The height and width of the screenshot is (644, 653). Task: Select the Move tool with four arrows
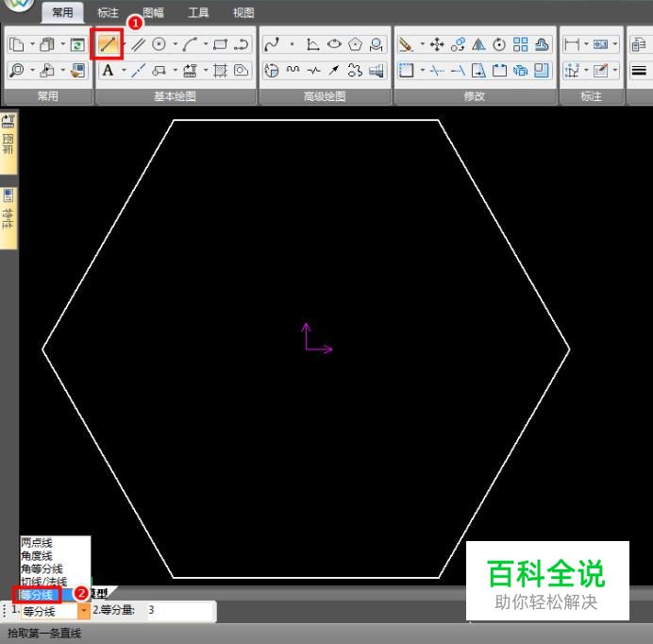tap(437, 44)
